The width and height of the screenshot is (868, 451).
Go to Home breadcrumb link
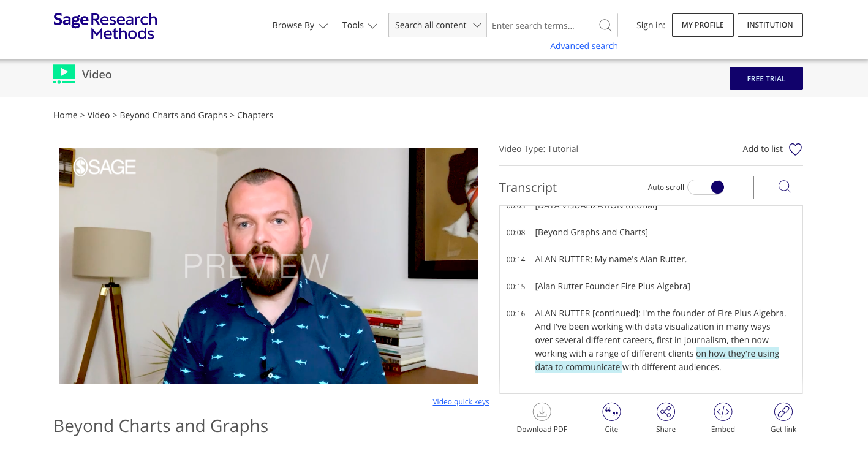click(x=66, y=115)
